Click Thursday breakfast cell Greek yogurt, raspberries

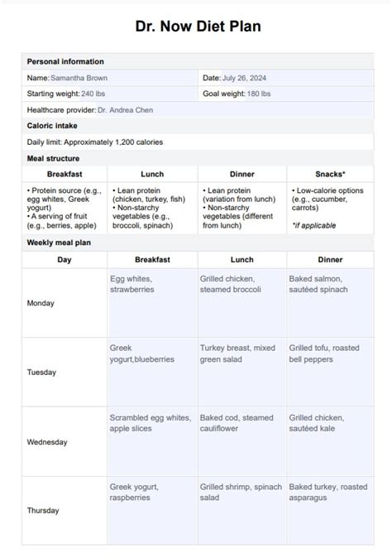(x=152, y=511)
